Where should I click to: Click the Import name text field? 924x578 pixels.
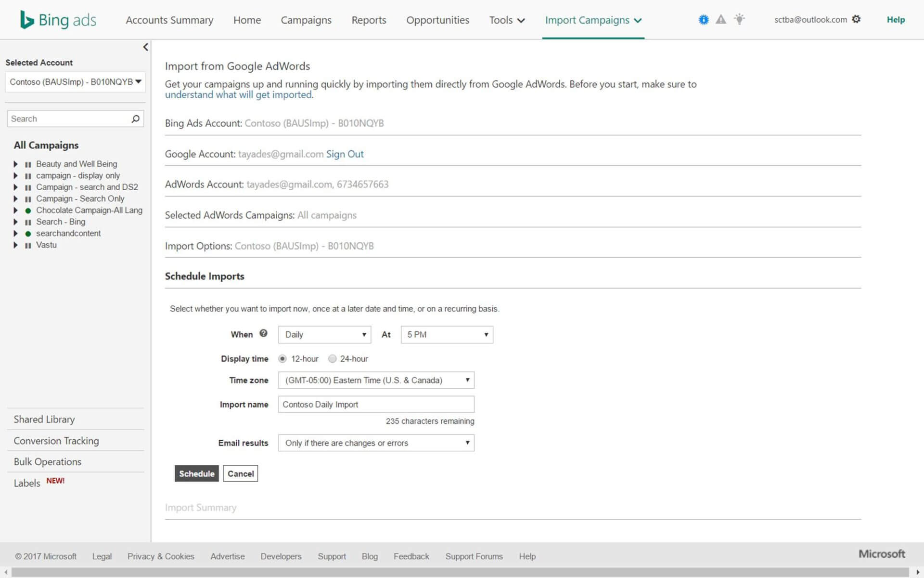(x=376, y=405)
